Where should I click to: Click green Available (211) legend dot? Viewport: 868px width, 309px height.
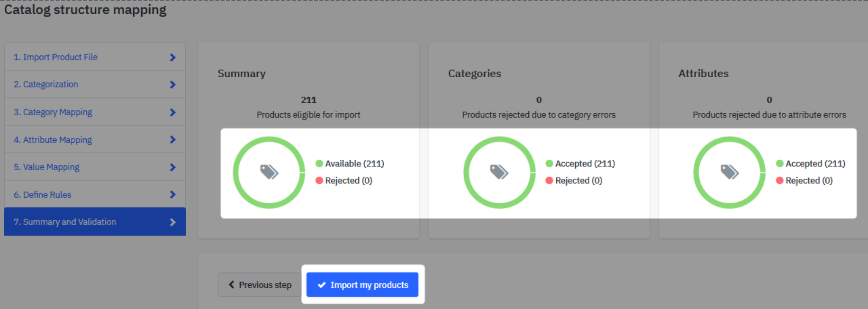tap(319, 164)
